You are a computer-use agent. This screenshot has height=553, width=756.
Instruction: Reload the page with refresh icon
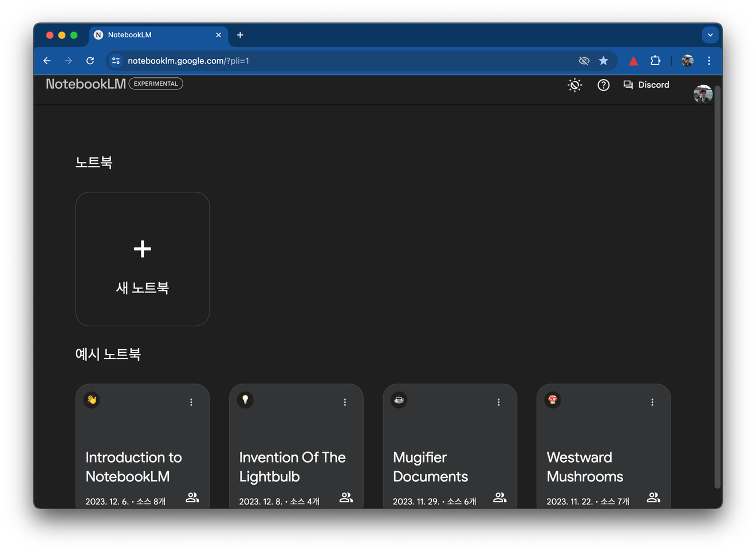click(x=90, y=61)
